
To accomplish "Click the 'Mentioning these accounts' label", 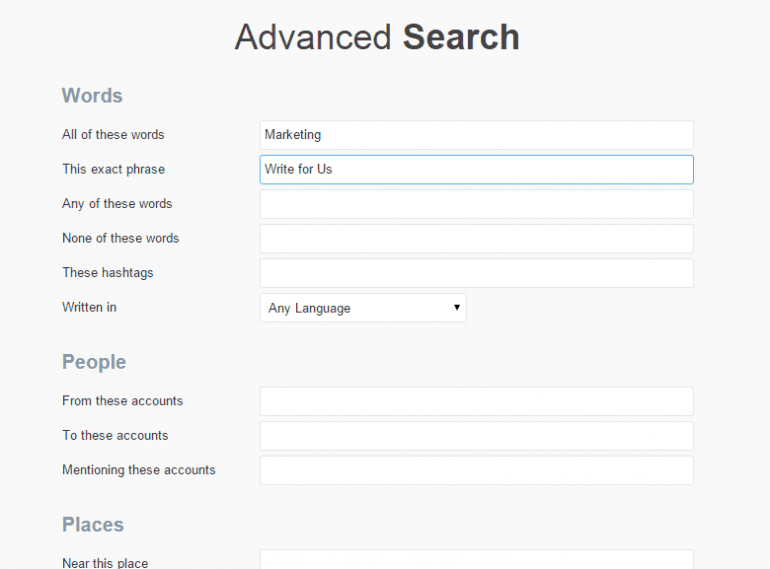I will [x=139, y=470].
